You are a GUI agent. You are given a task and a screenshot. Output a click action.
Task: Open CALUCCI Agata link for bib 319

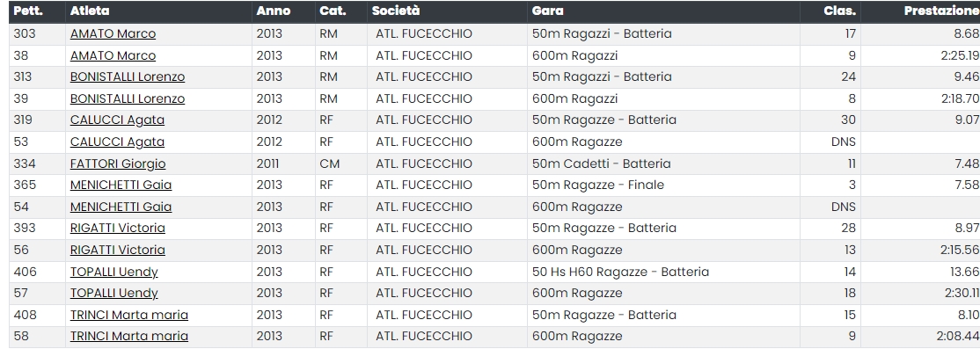pos(118,120)
